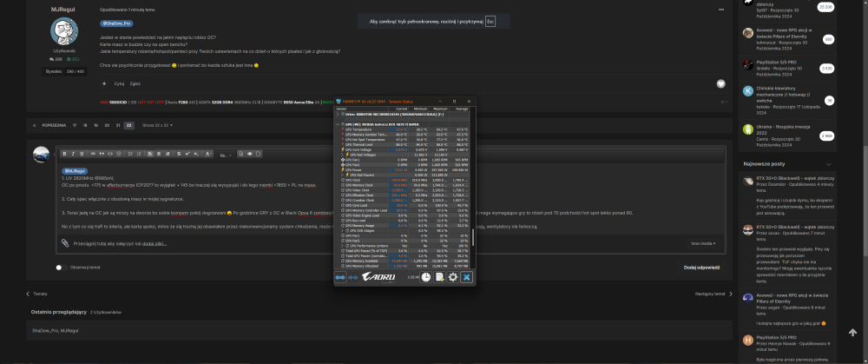The height and width of the screenshot is (364, 868).
Task: Click the HWiNFO sensor list scrollbar
Action: (x=473, y=237)
